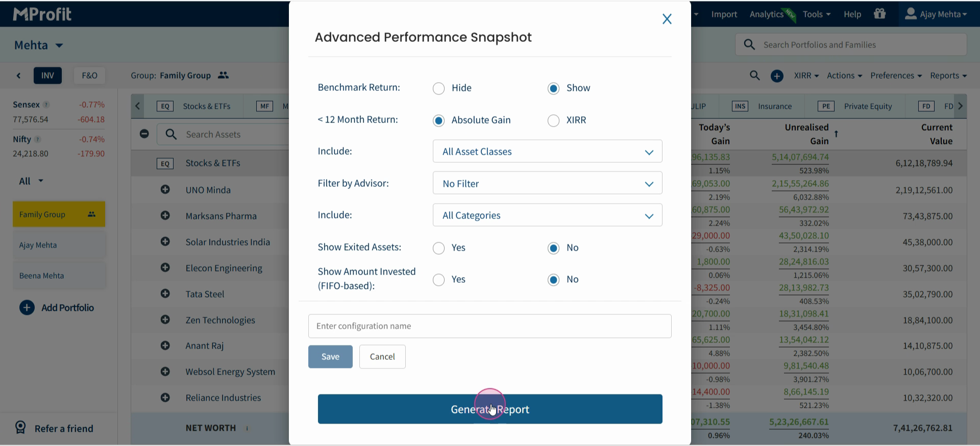This screenshot has height=446, width=980.
Task: Open the Filter by Advisor dropdown
Action: click(547, 183)
